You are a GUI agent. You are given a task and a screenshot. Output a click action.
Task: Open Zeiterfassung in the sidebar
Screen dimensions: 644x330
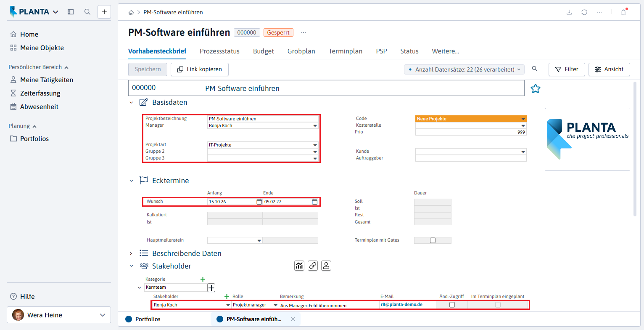tap(40, 93)
